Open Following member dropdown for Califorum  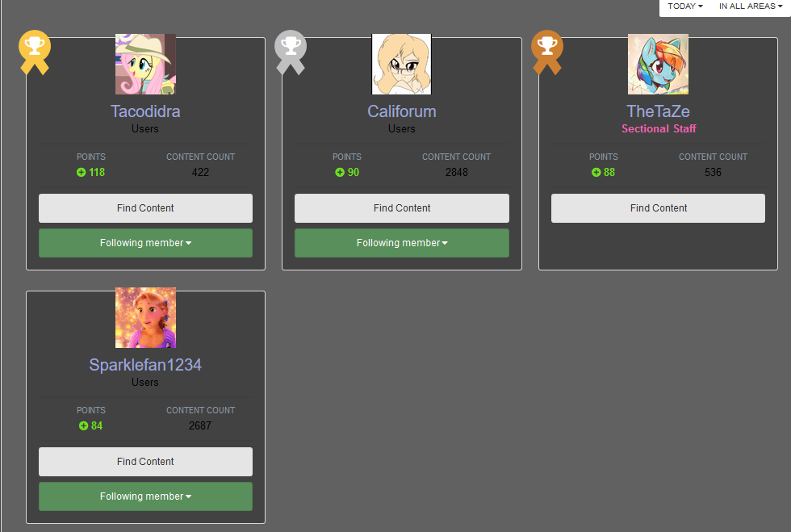[402, 243]
